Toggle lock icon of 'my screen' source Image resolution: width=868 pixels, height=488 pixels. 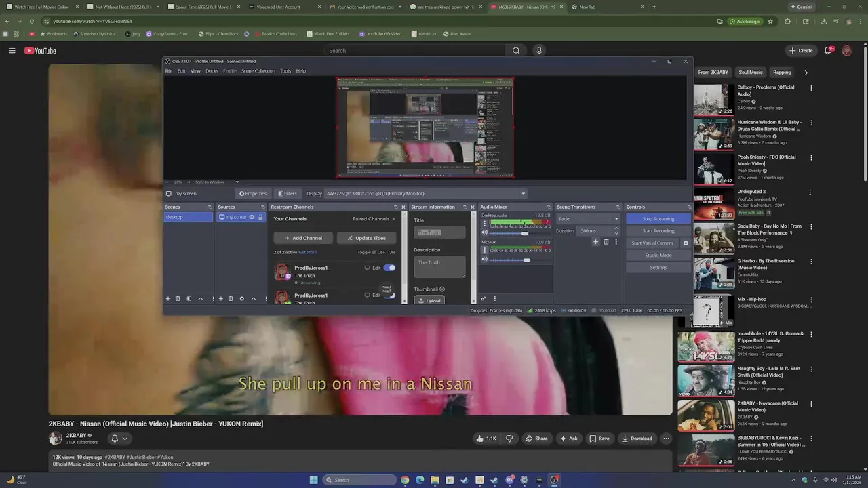(x=260, y=217)
